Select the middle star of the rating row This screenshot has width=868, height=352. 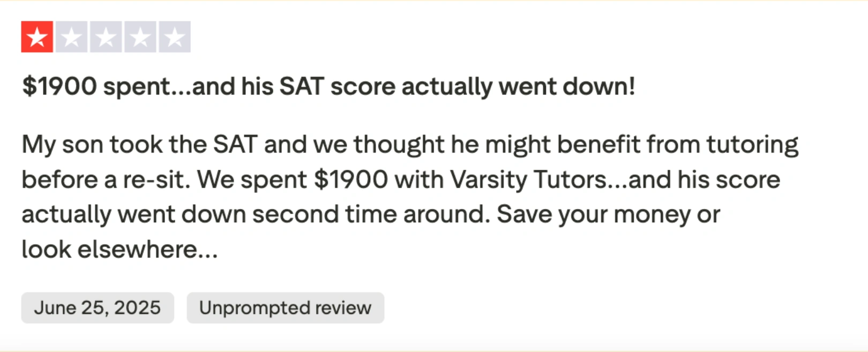[x=105, y=36]
